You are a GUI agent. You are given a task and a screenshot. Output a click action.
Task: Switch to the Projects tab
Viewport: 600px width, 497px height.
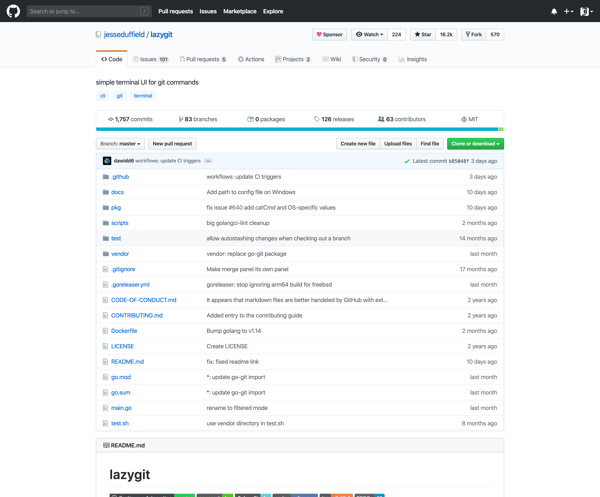[x=293, y=59]
